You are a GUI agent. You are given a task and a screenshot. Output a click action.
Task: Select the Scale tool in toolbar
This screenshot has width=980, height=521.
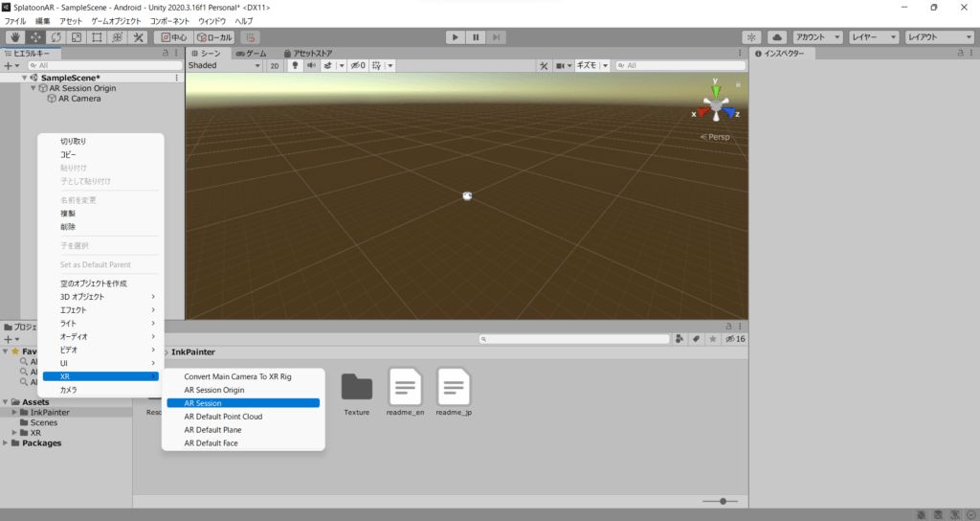(x=77, y=37)
